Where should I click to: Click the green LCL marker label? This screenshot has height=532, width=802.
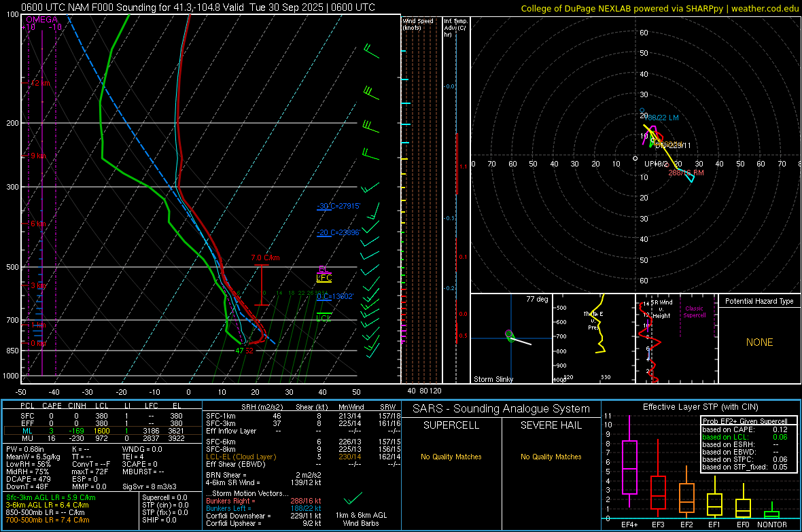pos(324,318)
